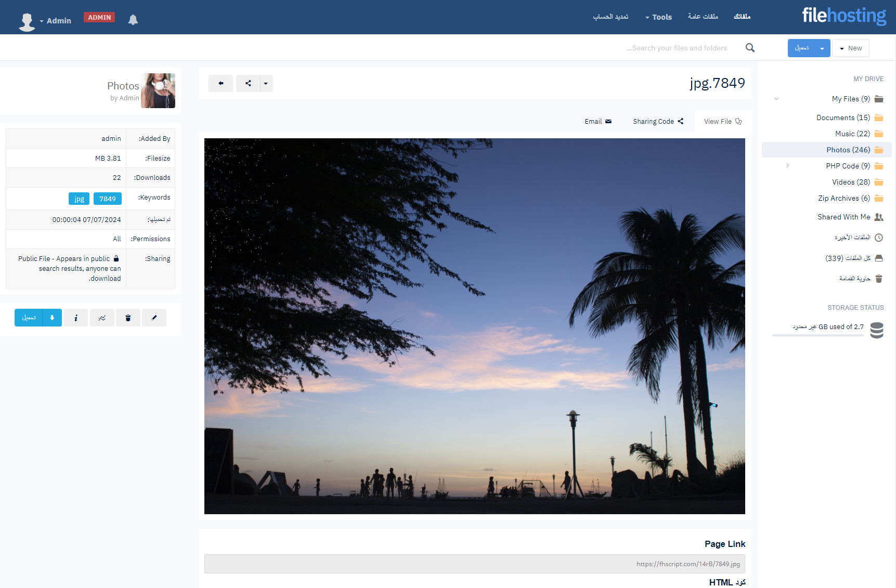896x588 pixels.
Task: Open the New dropdown menu
Action: point(850,48)
